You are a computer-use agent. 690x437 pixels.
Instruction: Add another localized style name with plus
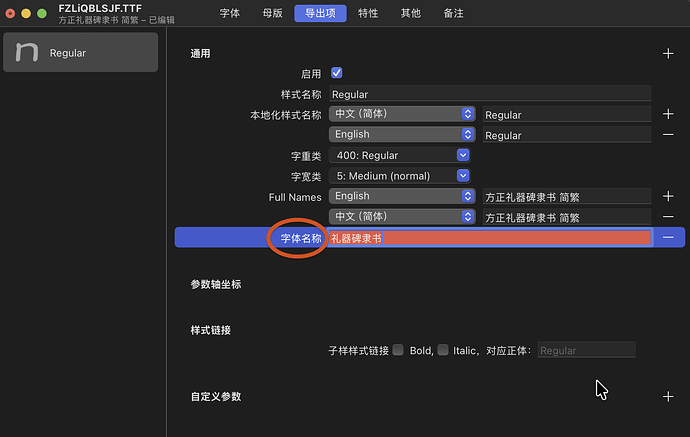[x=668, y=114]
